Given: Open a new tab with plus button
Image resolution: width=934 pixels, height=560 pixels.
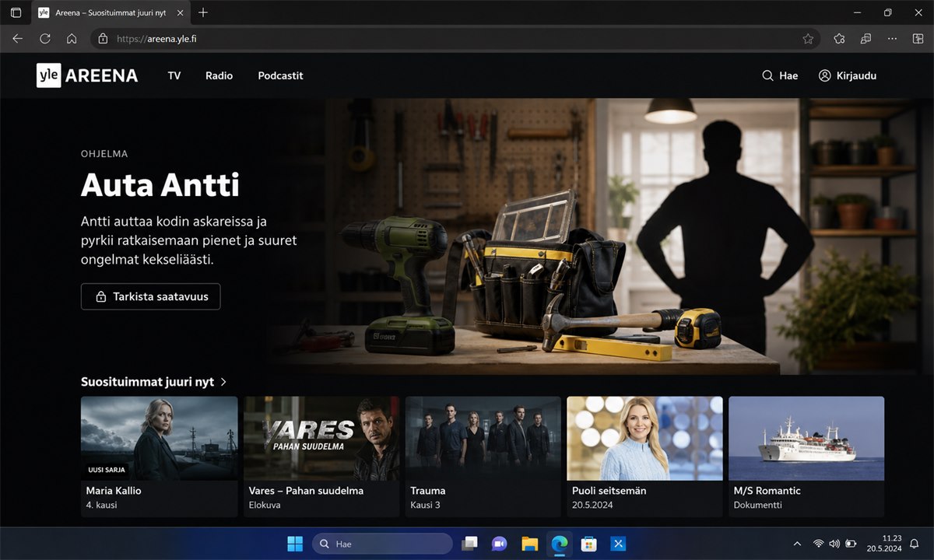Looking at the screenshot, I should point(203,12).
